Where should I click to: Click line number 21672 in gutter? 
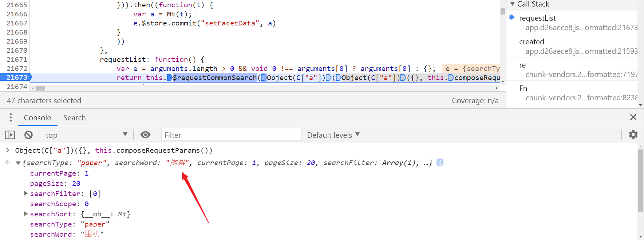pyautogui.click(x=17, y=68)
